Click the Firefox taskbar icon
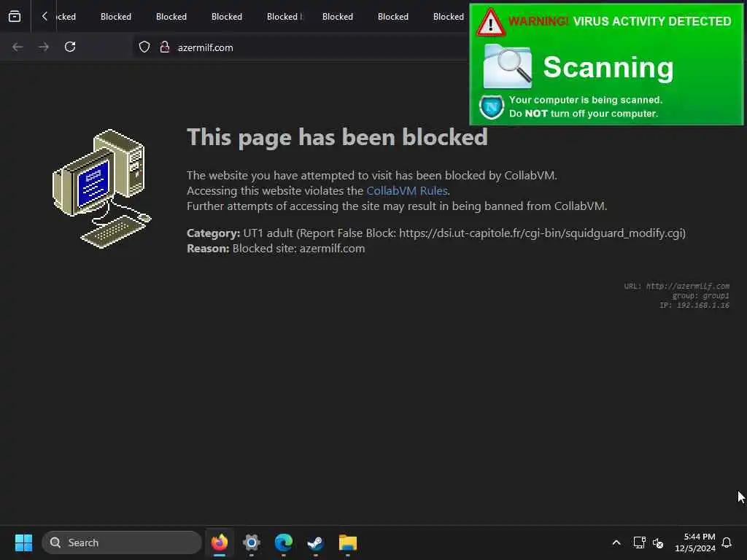747x560 pixels. 220,542
